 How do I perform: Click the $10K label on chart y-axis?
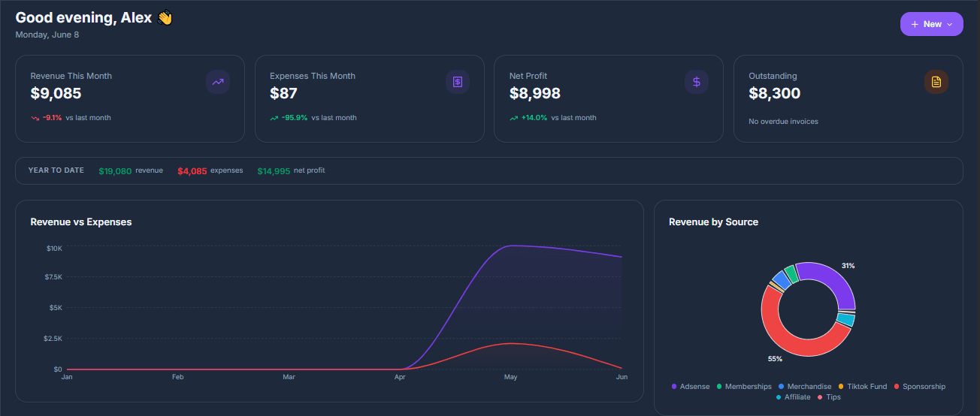pyautogui.click(x=54, y=248)
